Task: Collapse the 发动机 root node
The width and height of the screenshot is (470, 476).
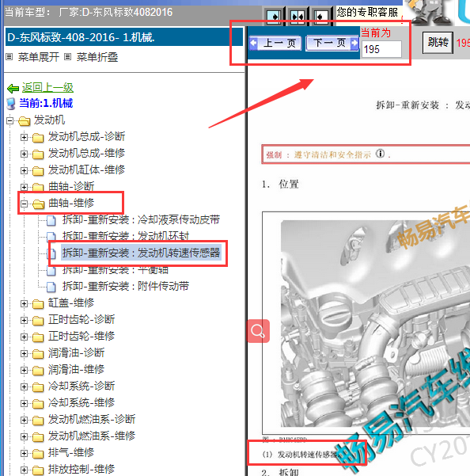Action: coord(10,121)
